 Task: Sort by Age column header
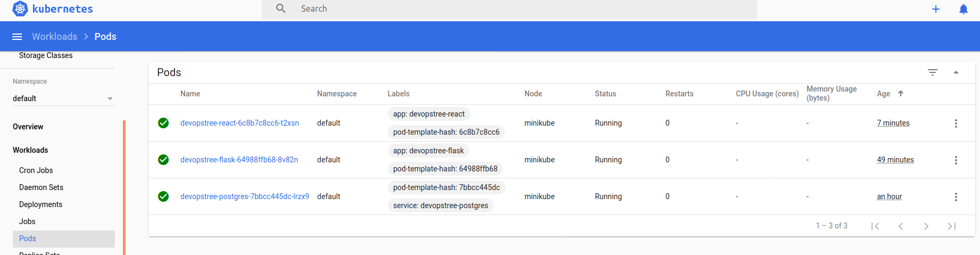pyautogui.click(x=884, y=94)
